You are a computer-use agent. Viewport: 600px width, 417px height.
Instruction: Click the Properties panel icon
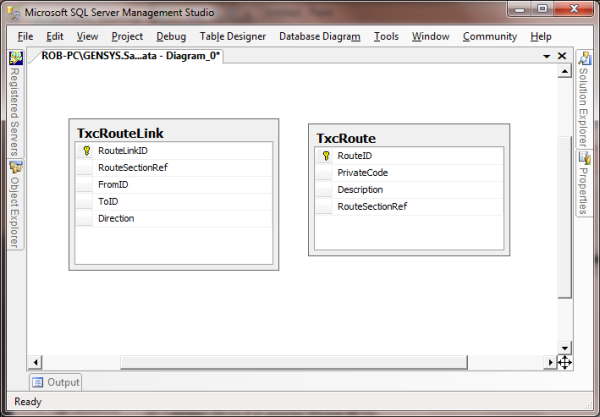pyautogui.click(x=584, y=158)
